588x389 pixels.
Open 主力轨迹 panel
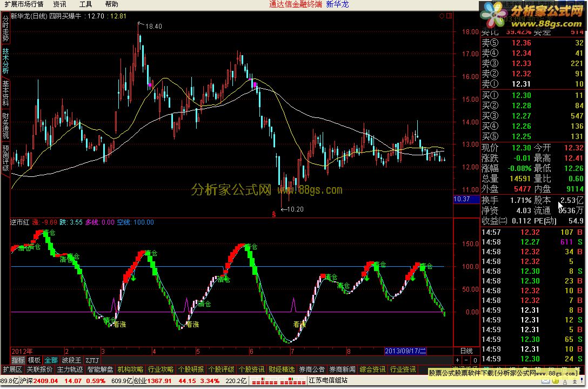point(70,370)
